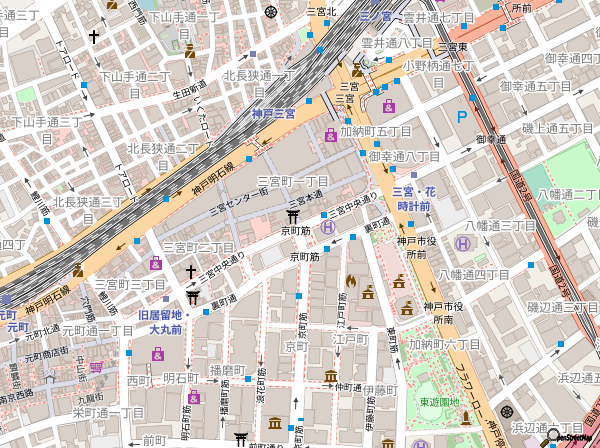Click the church cross near 三宮町二丁目

point(191,272)
